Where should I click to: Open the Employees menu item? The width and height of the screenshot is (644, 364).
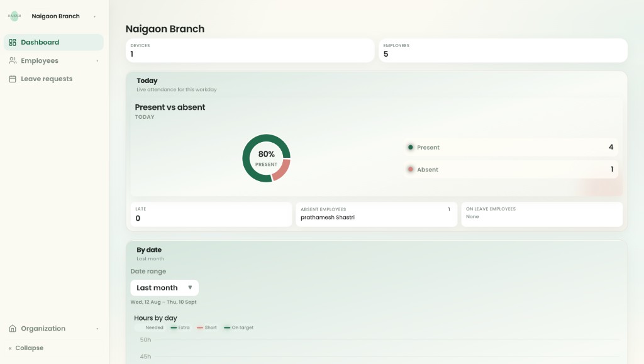click(54, 60)
